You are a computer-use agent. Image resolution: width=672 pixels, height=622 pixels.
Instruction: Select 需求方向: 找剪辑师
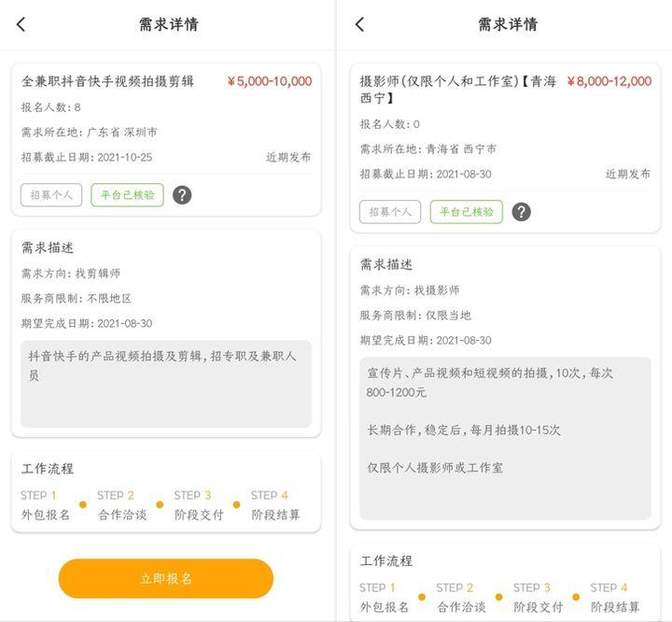pyautogui.click(x=71, y=274)
